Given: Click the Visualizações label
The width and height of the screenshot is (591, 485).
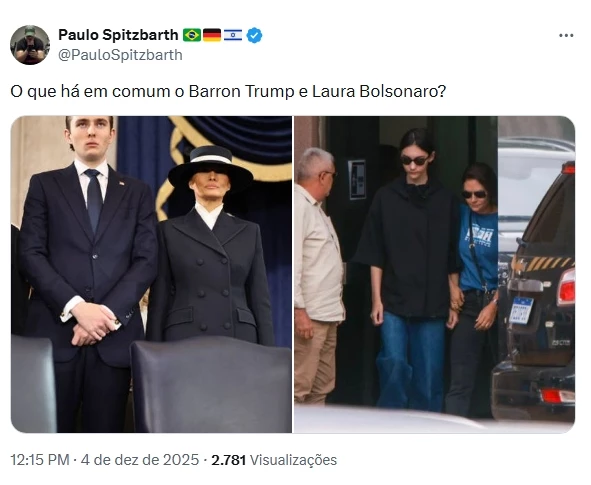Looking at the screenshot, I should coord(293,460).
